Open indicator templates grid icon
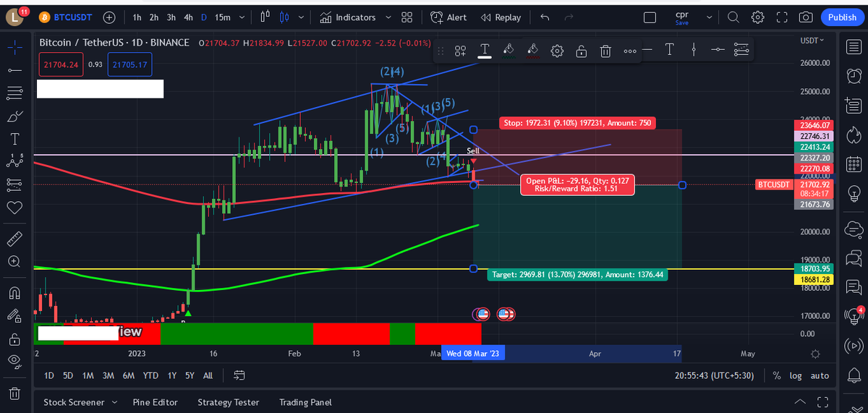Viewport: 868px width, 413px height. click(407, 17)
